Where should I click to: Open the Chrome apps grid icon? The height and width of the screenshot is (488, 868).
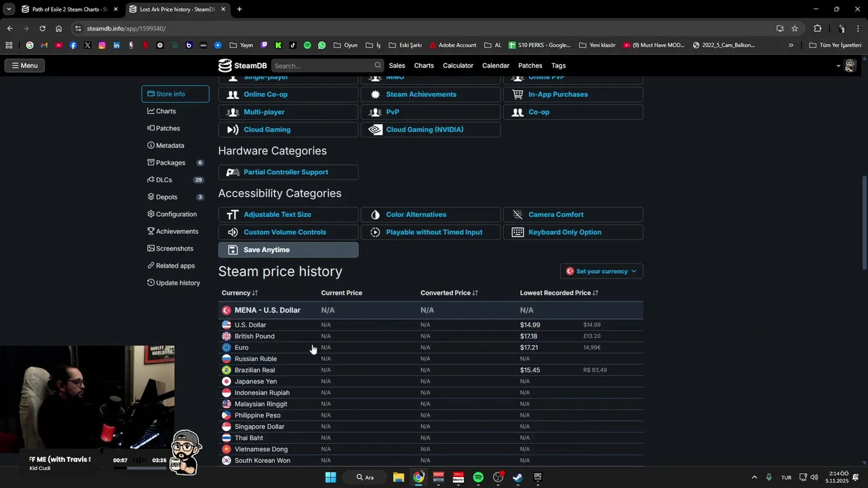click(x=9, y=45)
